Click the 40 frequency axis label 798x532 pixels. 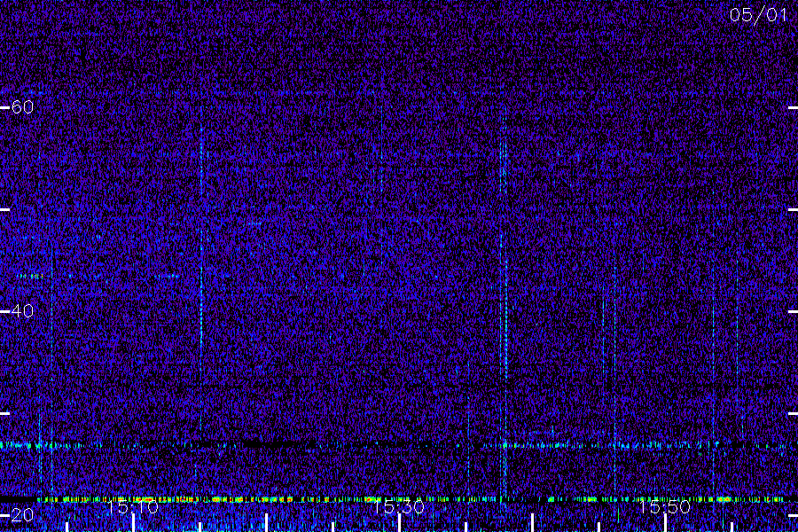pos(22,310)
